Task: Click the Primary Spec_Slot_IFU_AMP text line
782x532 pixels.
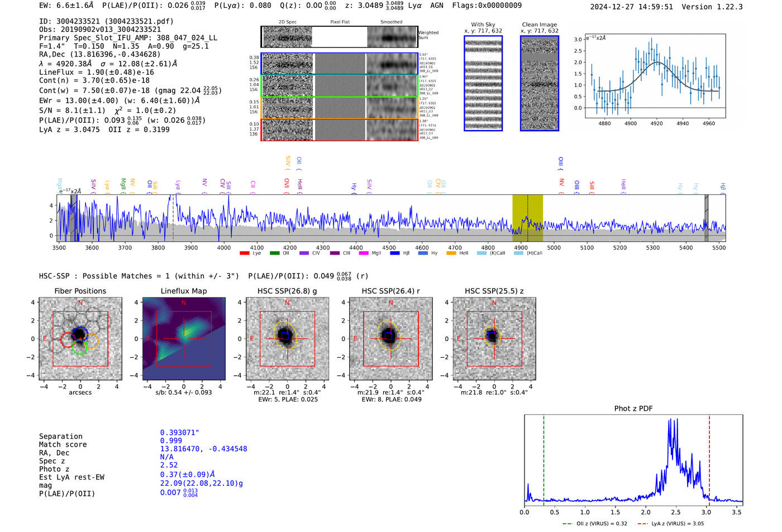Action: pos(128,37)
